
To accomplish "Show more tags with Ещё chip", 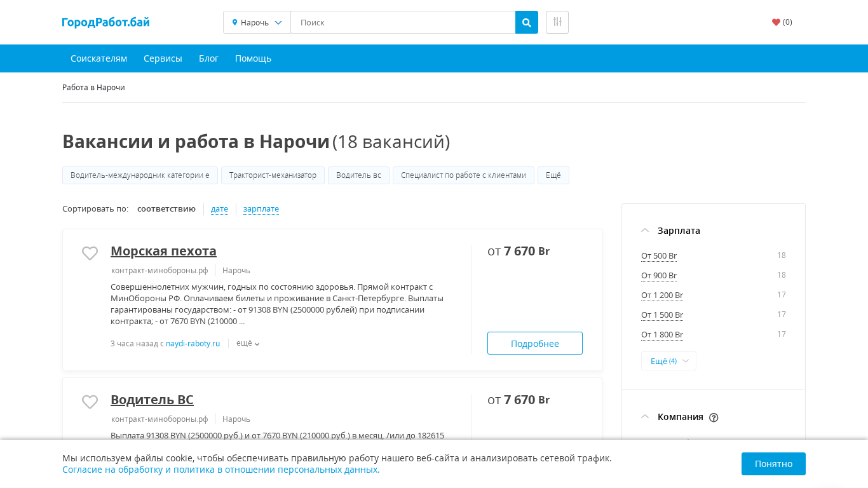I will tap(553, 175).
